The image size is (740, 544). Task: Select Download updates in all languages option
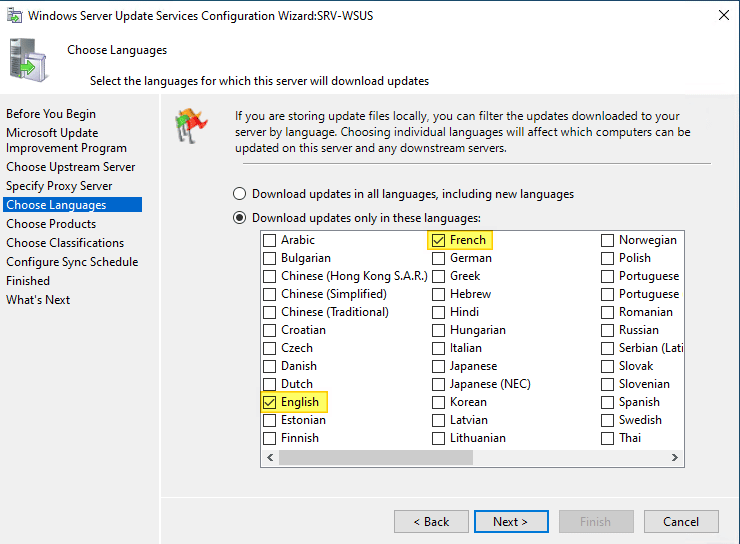coord(240,194)
